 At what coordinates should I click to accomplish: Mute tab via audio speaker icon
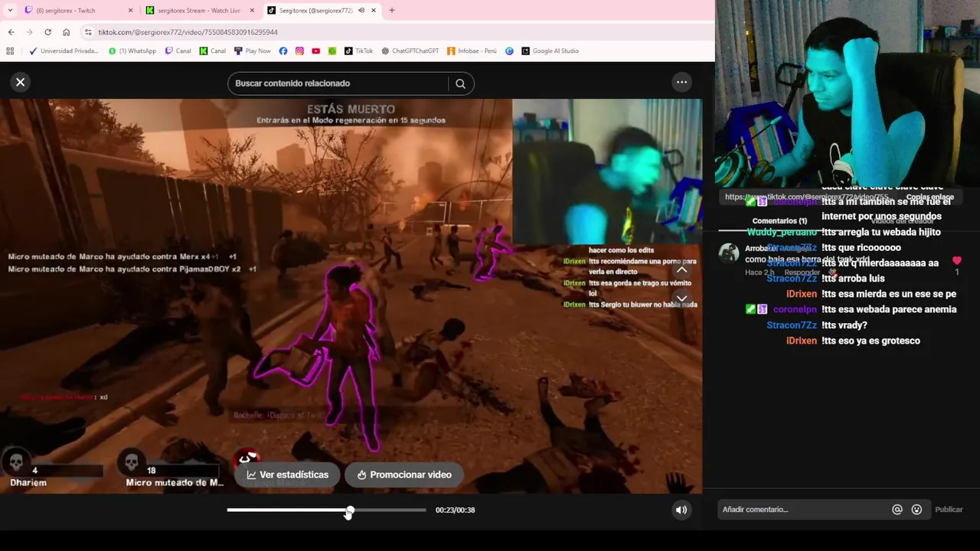361,11
